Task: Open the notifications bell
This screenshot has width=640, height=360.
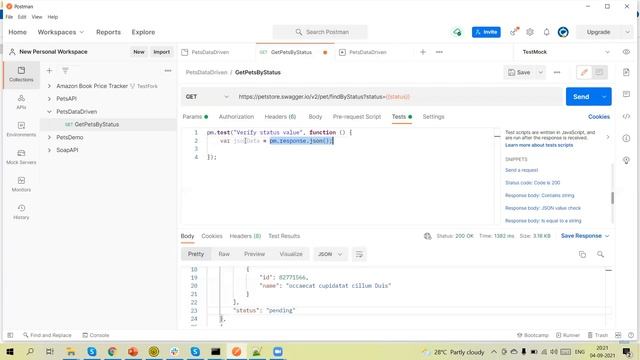Action: pos(547,32)
